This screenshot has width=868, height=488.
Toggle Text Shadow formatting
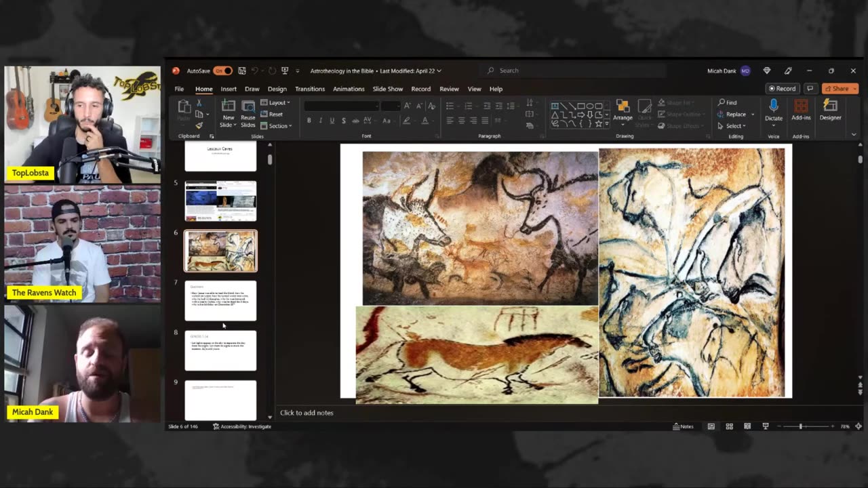coord(344,121)
